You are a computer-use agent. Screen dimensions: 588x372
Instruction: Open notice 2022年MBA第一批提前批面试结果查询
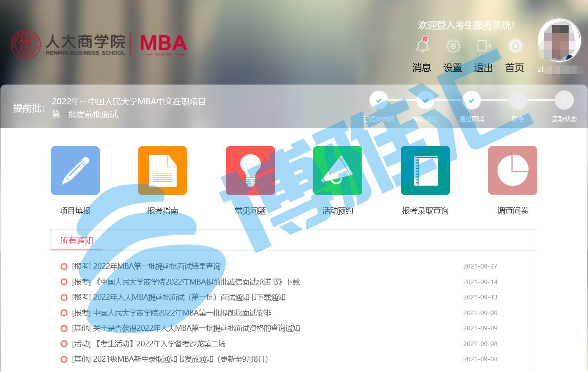click(x=146, y=266)
